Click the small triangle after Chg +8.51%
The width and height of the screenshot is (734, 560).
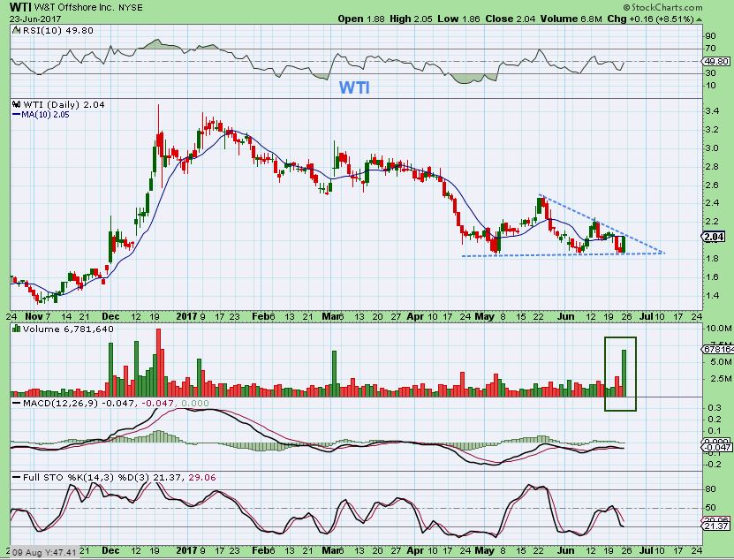pyautogui.click(x=699, y=19)
